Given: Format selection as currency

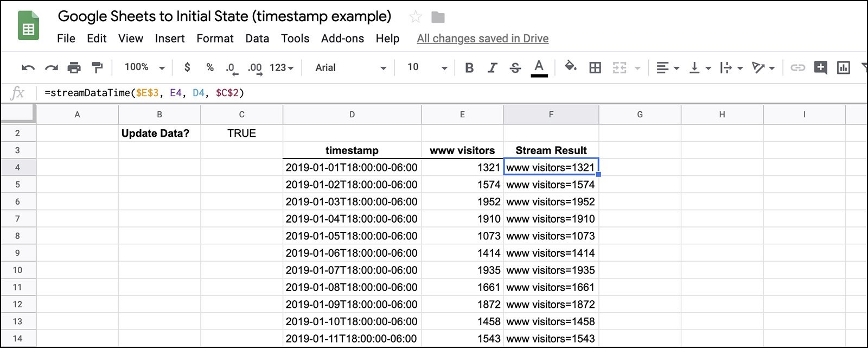Looking at the screenshot, I should click(x=187, y=67).
